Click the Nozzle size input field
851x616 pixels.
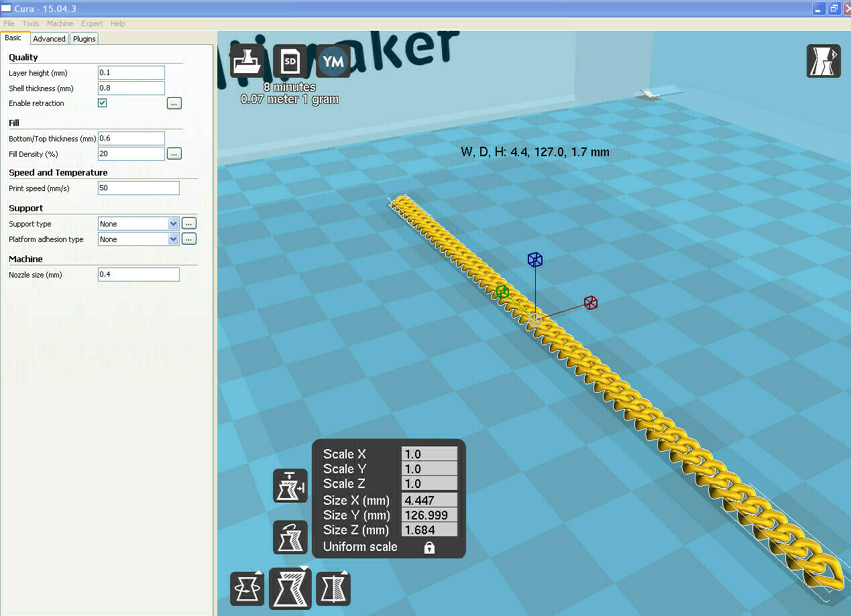pos(139,275)
